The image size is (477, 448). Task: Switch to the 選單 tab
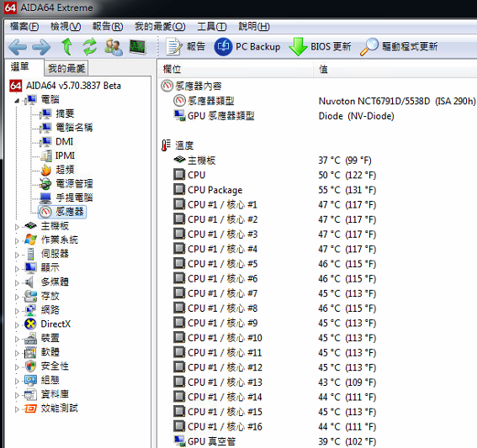click(x=20, y=66)
